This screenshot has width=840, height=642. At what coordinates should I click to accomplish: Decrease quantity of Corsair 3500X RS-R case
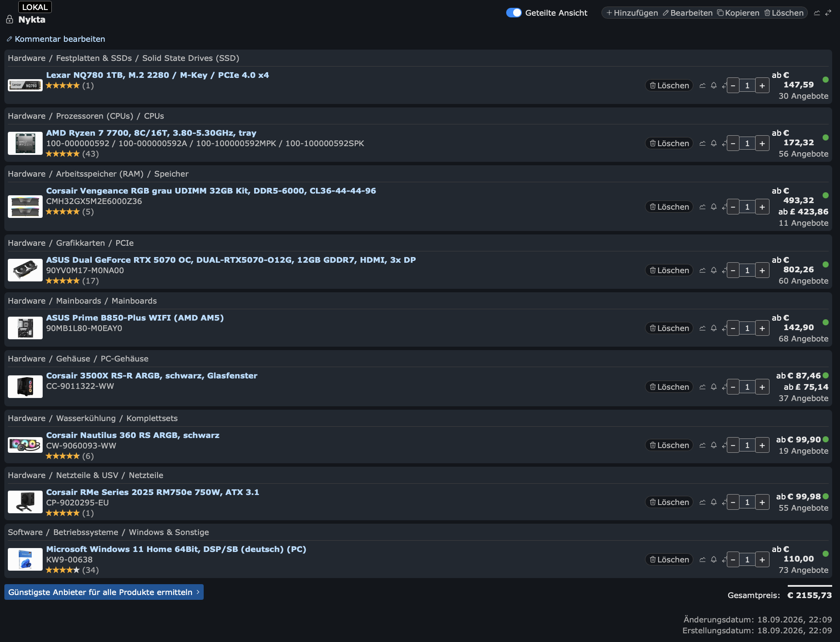pyautogui.click(x=733, y=387)
